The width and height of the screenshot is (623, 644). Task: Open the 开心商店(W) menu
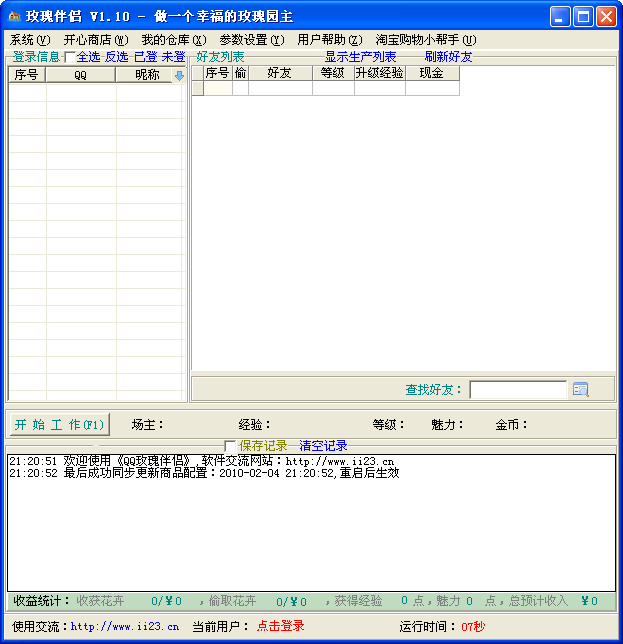click(96, 40)
